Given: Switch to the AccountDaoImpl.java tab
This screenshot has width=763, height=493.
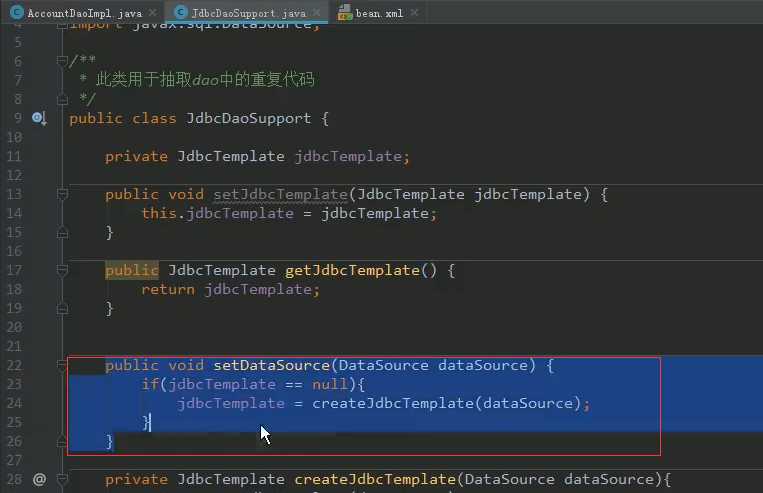Looking at the screenshot, I should point(85,13).
